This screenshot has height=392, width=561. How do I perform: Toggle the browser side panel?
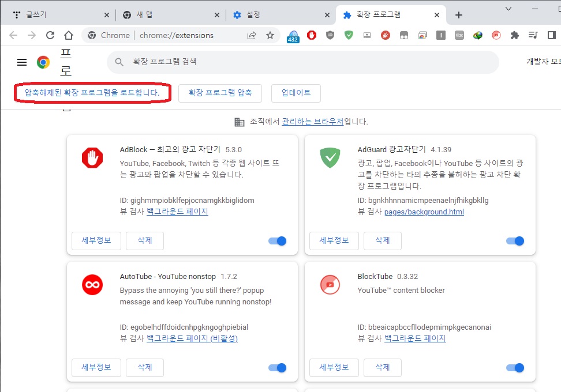point(552,35)
